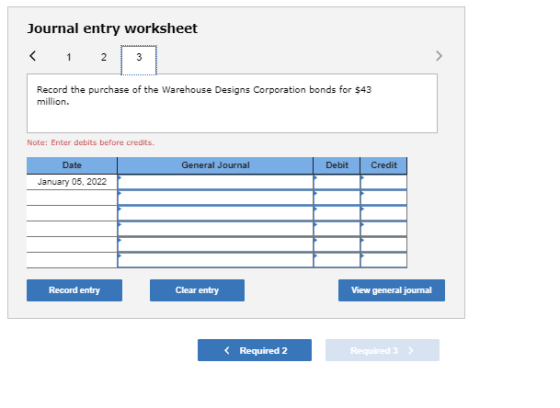This screenshot has height=408, width=560.
Task: Click the Clear entry button
Action: click(197, 290)
